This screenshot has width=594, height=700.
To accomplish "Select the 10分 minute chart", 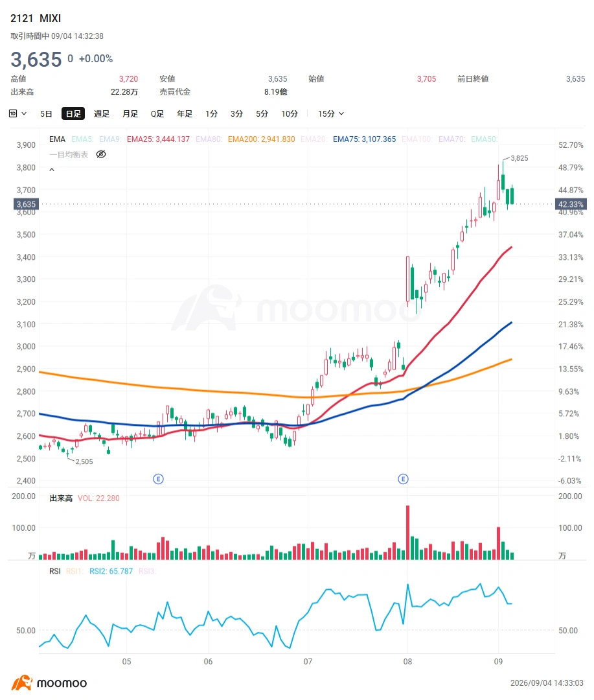I will (x=289, y=114).
